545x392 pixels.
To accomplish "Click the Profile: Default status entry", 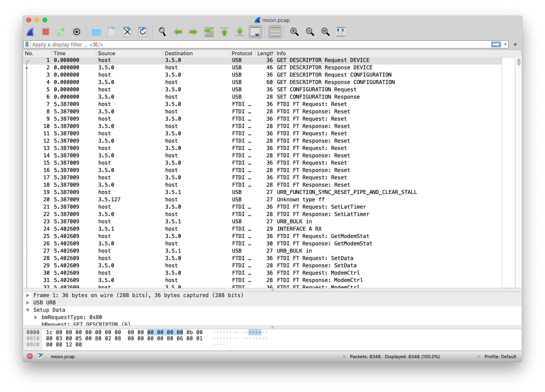I will (x=500, y=357).
